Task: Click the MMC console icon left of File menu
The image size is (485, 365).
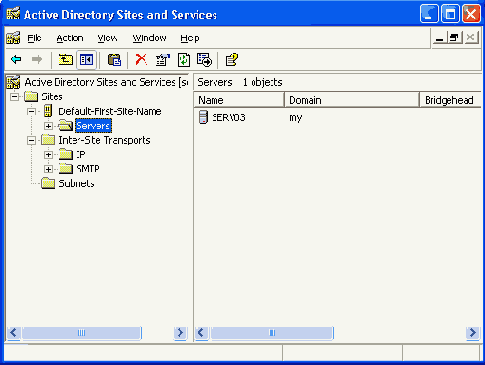Action: click(x=13, y=38)
